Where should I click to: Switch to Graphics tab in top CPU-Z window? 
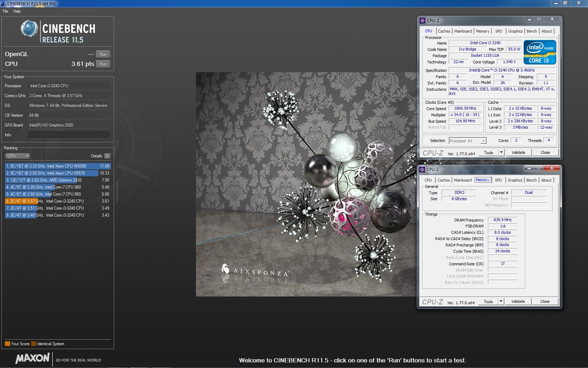pos(515,31)
